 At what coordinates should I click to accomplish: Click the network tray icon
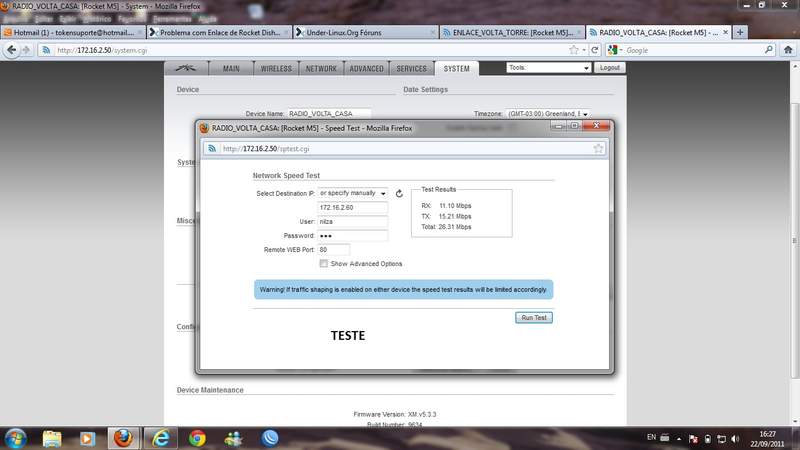point(721,439)
